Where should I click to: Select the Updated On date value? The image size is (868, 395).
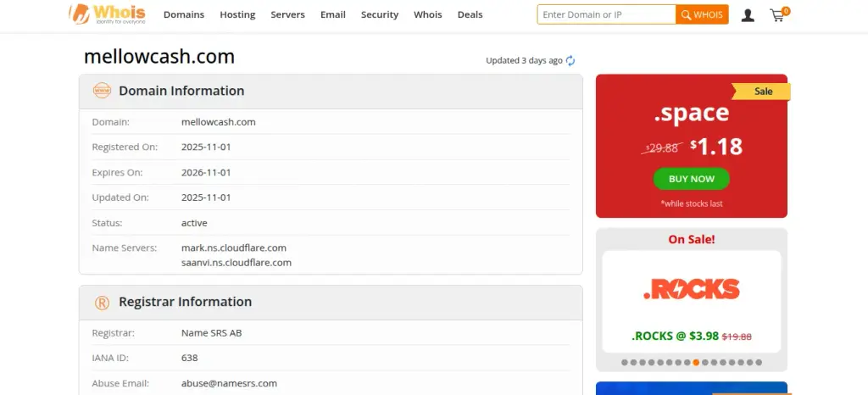pos(206,197)
